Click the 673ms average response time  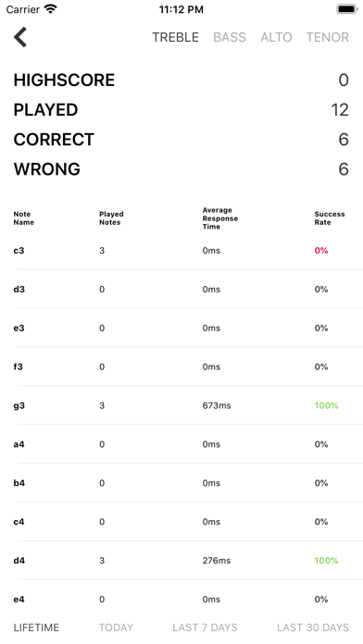(x=217, y=406)
